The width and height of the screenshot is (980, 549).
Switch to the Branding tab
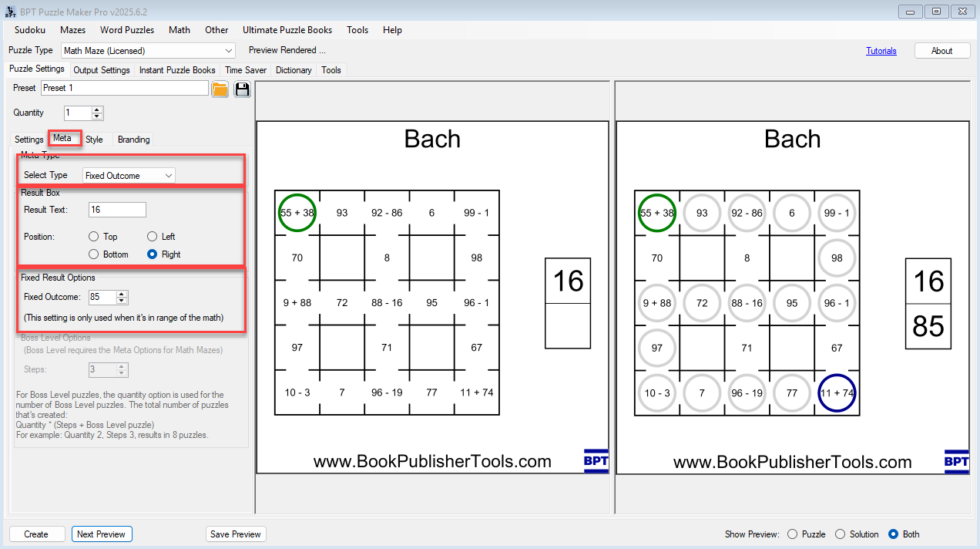coord(133,140)
